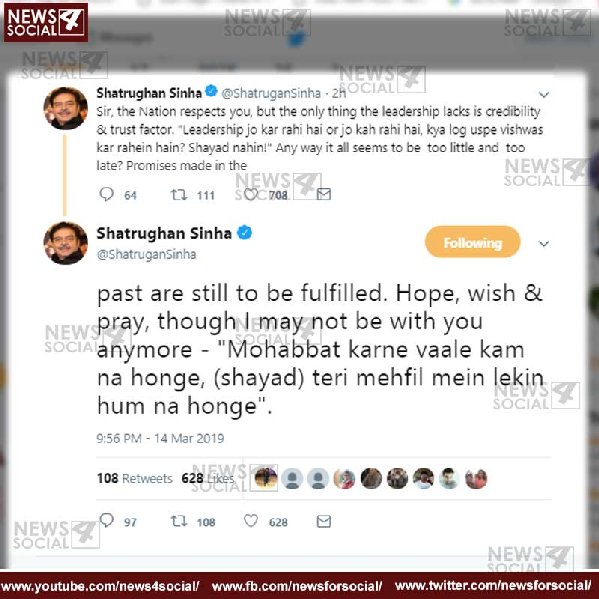The image size is (599, 599).
Task: Click first liker avatar in likes row
Action: pyautogui.click(x=266, y=478)
